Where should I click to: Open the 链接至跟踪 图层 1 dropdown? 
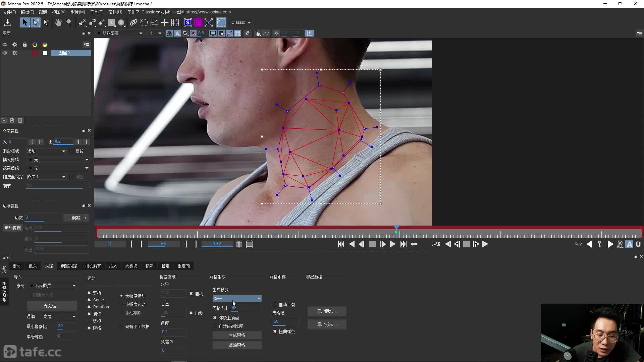click(x=46, y=177)
